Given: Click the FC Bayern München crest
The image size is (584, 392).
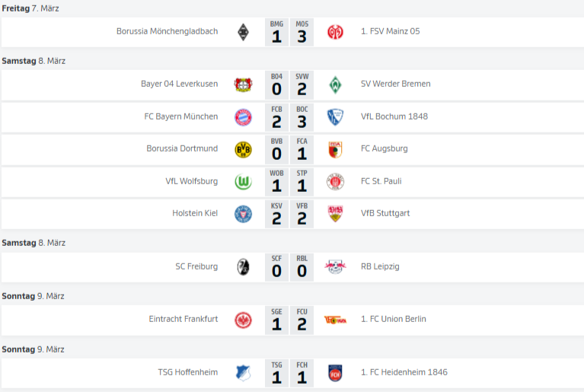Looking at the screenshot, I should click(x=243, y=117).
